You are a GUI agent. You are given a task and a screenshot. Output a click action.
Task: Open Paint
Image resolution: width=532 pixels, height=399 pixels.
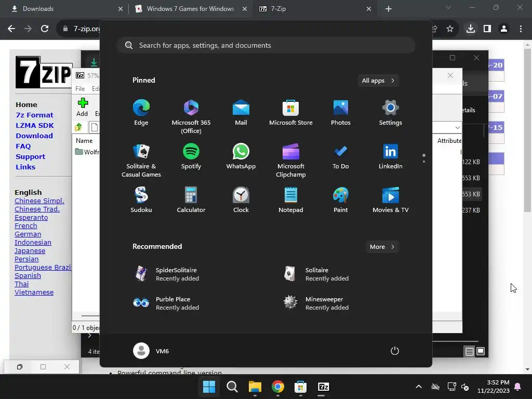pyautogui.click(x=341, y=200)
